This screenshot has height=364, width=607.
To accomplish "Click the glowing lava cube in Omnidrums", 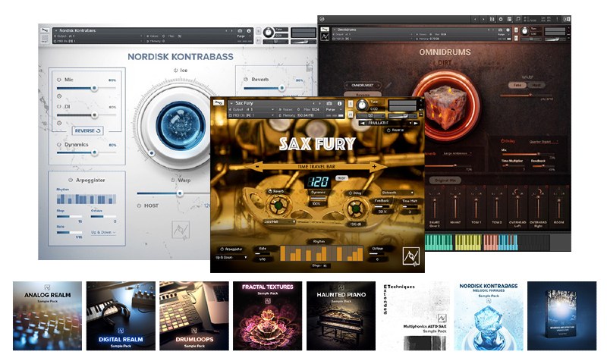I will 445,106.
